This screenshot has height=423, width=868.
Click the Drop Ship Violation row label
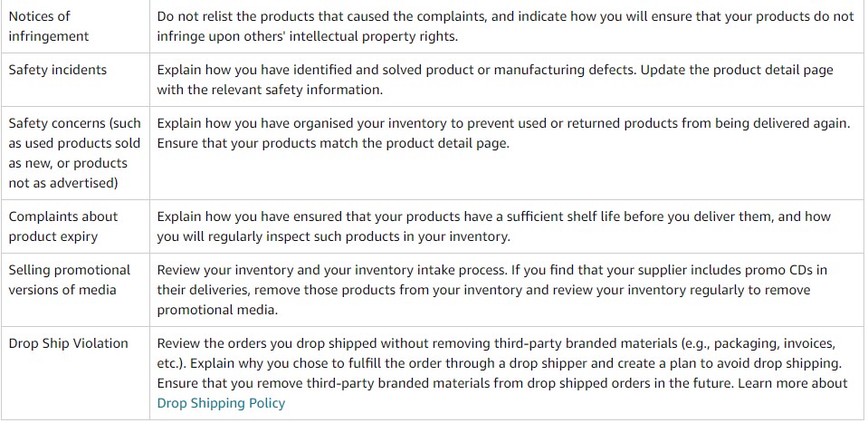coord(68,343)
